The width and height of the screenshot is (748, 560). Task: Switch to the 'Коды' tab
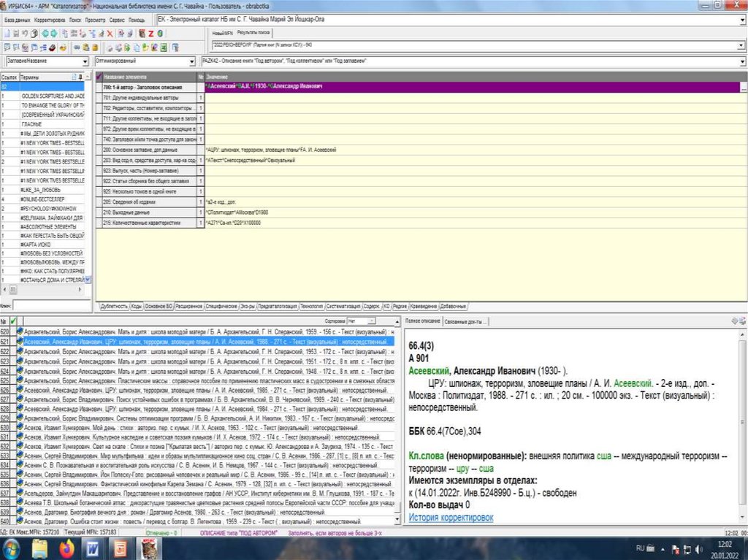(x=137, y=306)
